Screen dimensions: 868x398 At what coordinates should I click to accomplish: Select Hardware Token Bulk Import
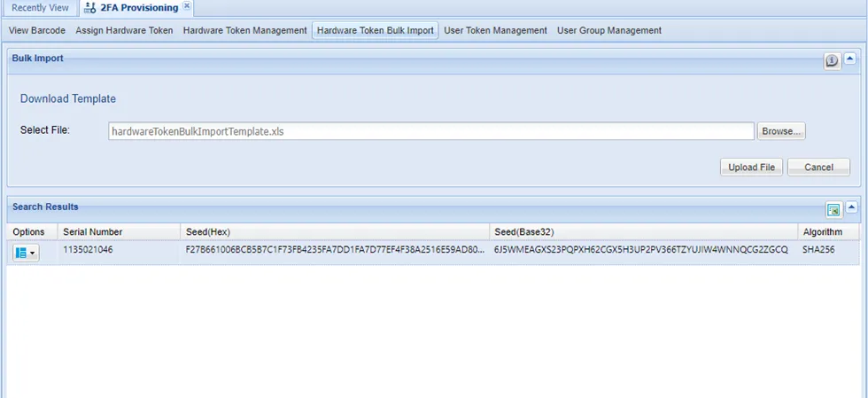(x=376, y=30)
